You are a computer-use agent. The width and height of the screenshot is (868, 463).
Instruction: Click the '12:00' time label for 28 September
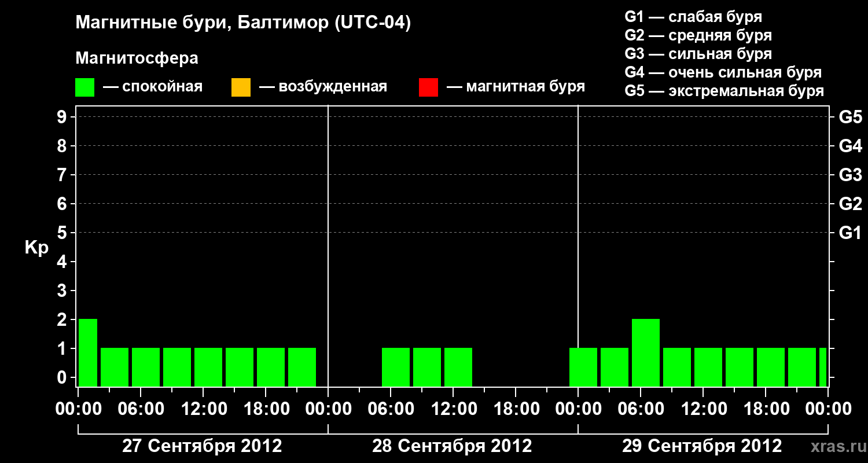453,409
